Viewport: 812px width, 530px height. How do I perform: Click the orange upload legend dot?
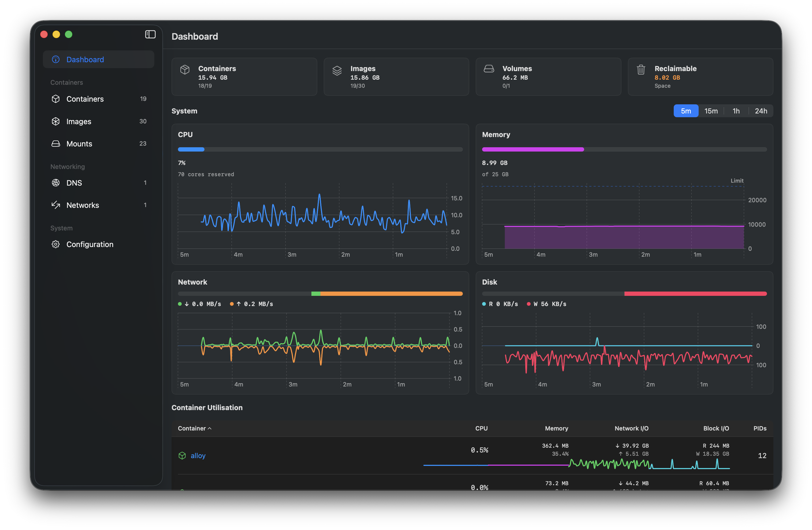tap(232, 304)
